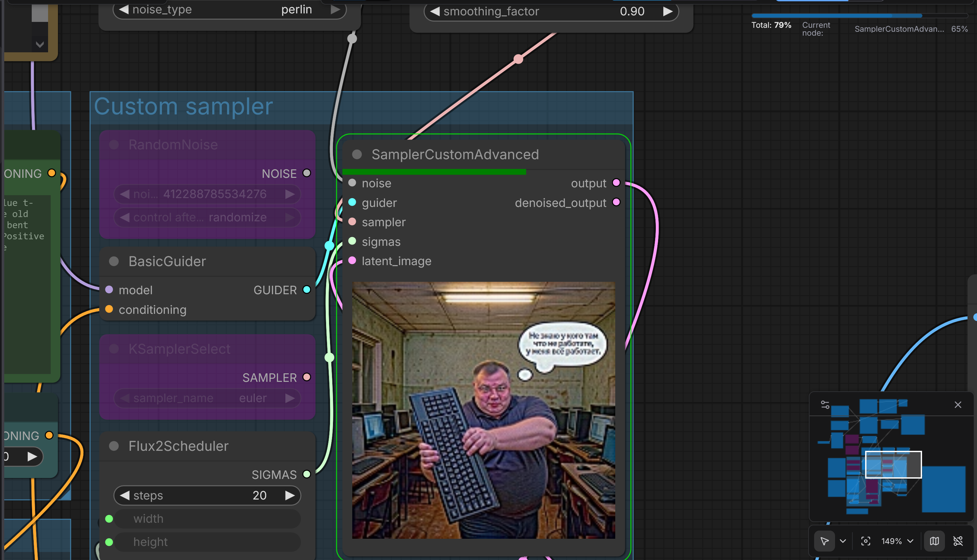Open minimap settings sliders icon
This screenshot has width=977, height=560.
click(825, 405)
